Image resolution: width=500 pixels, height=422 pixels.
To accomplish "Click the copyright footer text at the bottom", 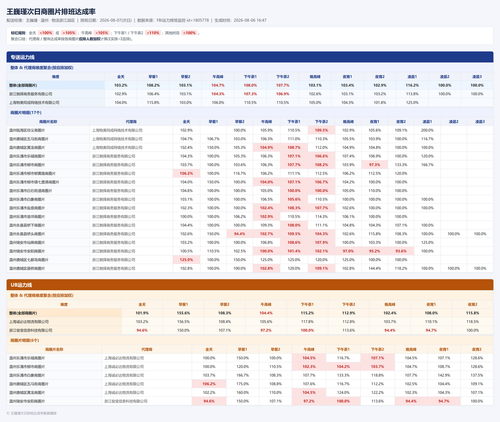I will tap(32, 413).
